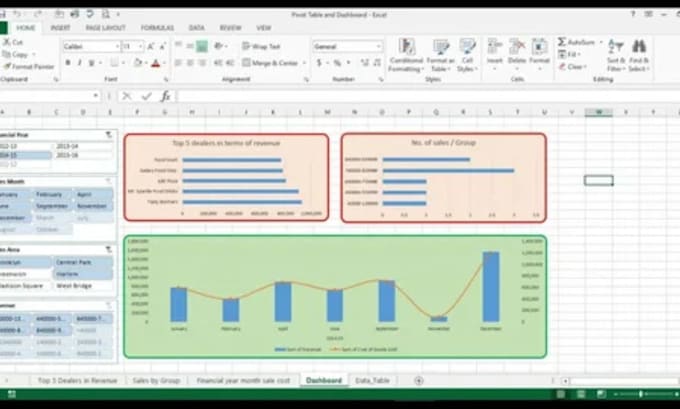680x409 pixels.
Task: Open the Data_Table sheet tab
Action: click(372, 380)
